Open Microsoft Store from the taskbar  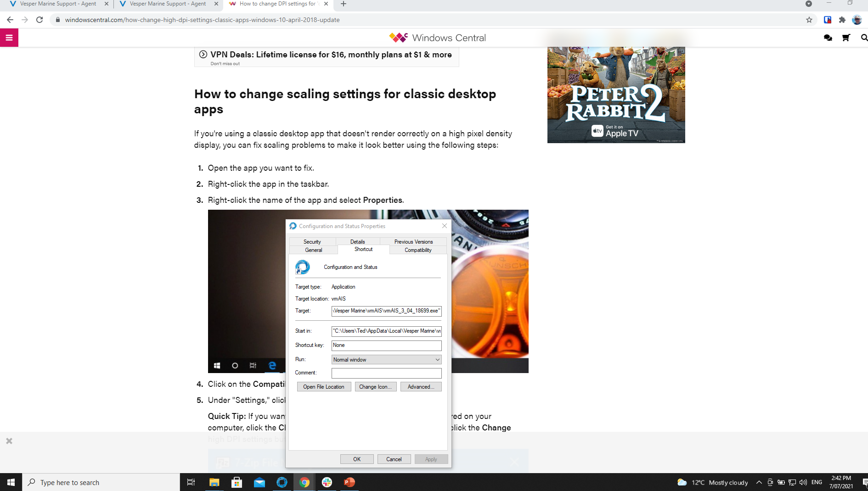[237, 482]
